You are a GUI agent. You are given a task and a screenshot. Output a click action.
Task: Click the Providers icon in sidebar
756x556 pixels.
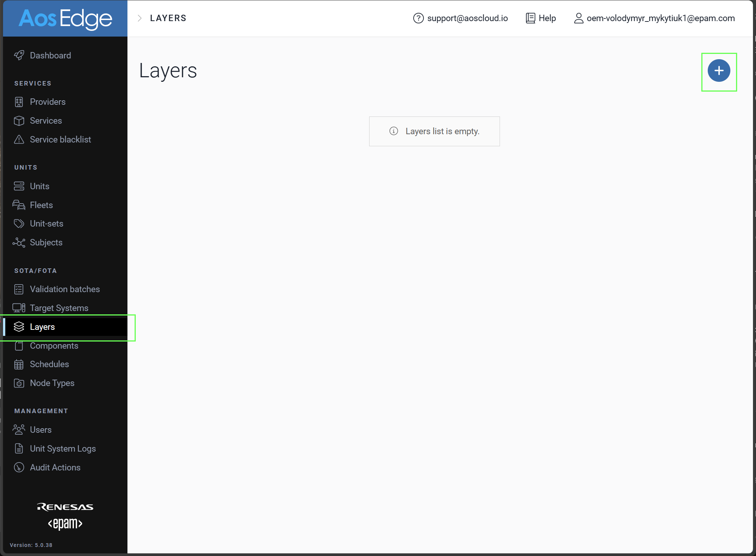click(x=19, y=101)
